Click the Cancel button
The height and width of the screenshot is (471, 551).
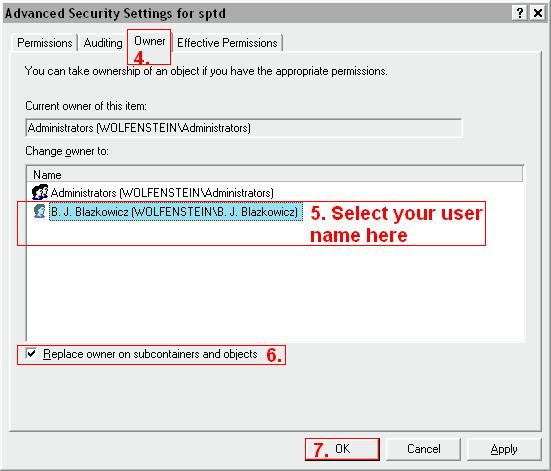click(423, 449)
